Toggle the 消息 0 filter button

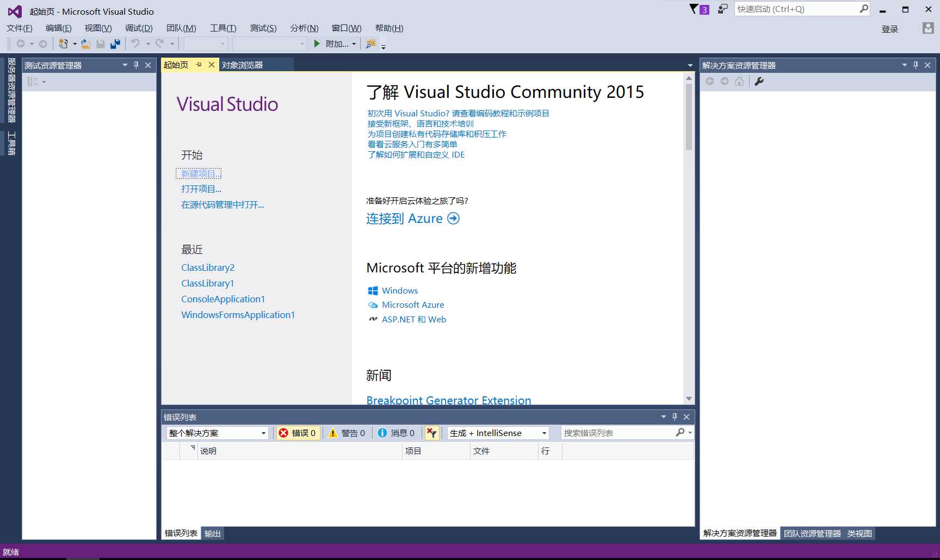(396, 433)
